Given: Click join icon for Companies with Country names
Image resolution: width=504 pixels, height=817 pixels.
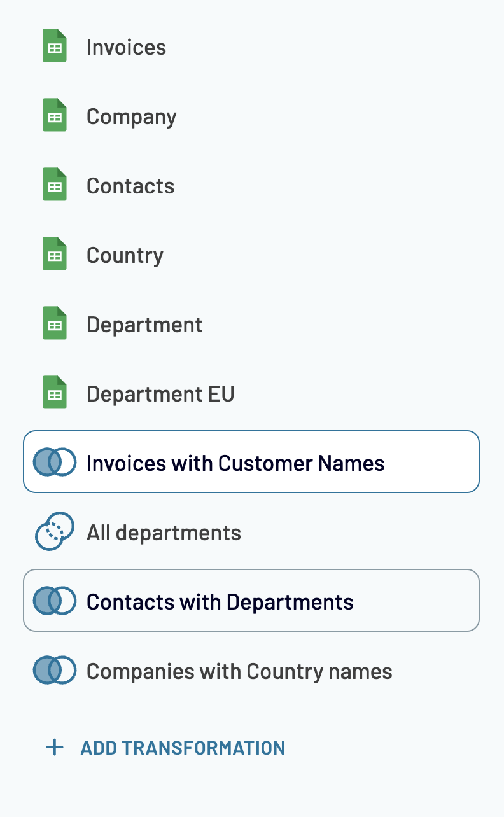Looking at the screenshot, I should point(55,671).
